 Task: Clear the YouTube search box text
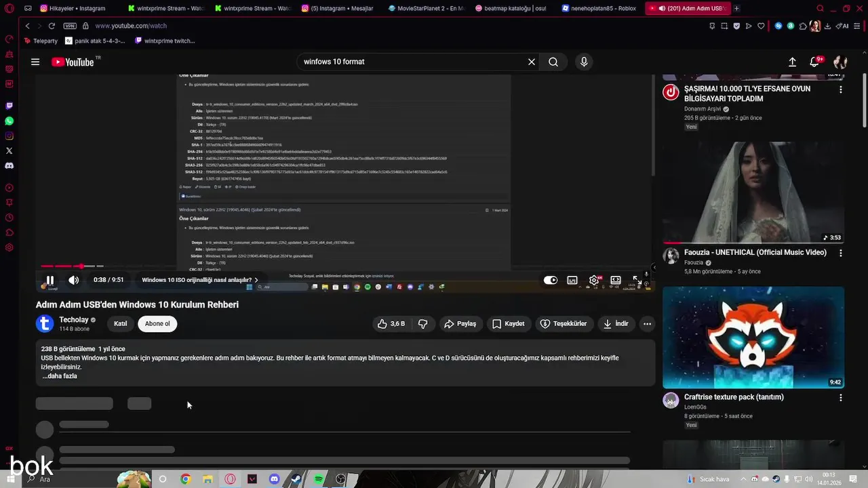[x=532, y=62]
